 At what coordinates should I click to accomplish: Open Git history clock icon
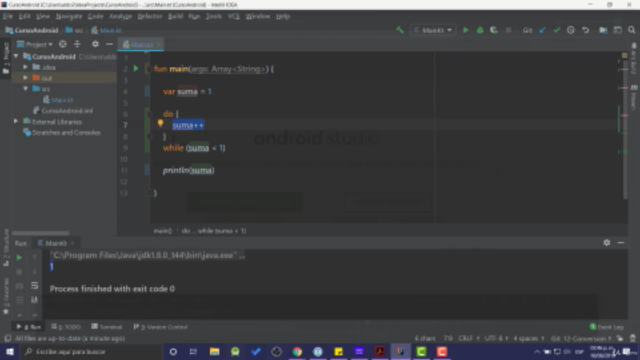click(x=571, y=30)
